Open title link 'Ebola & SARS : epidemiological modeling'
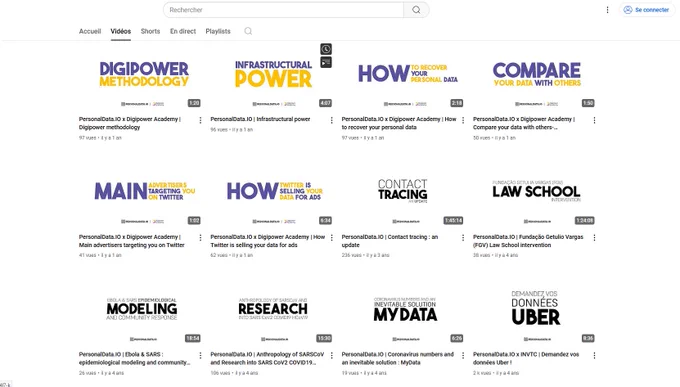 click(x=134, y=358)
